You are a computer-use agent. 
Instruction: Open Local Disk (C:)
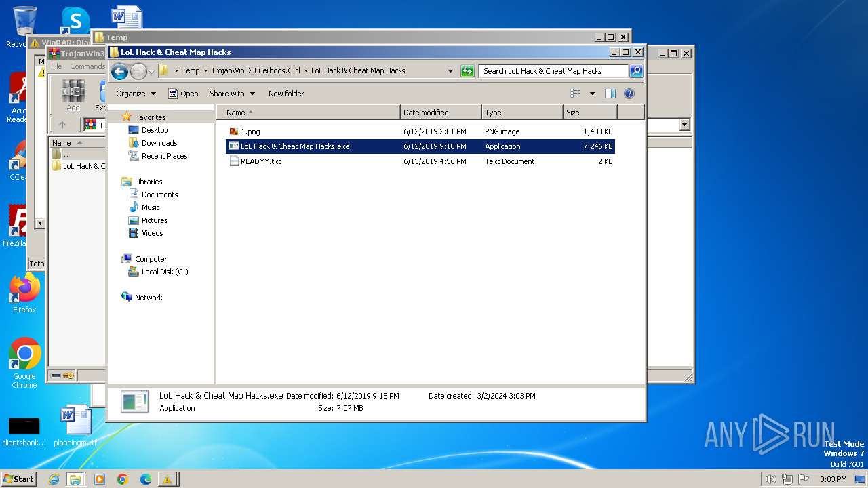pyautogui.click(x=165, y=272)
